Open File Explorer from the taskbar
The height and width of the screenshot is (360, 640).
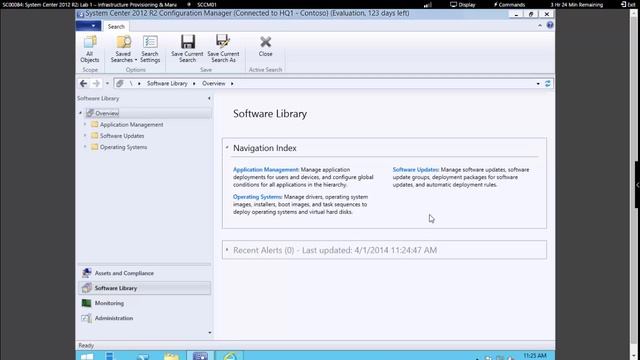pos(171,356)
